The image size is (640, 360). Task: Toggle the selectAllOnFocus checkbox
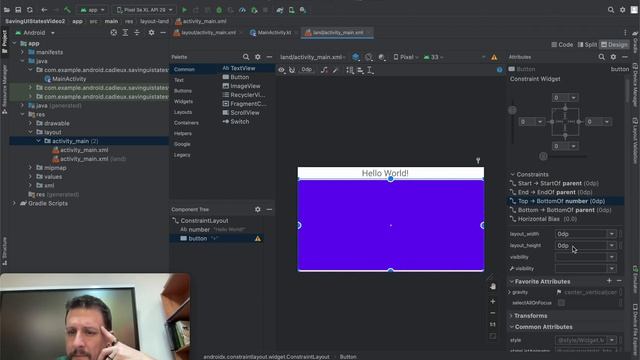click(x=562, y=303)
